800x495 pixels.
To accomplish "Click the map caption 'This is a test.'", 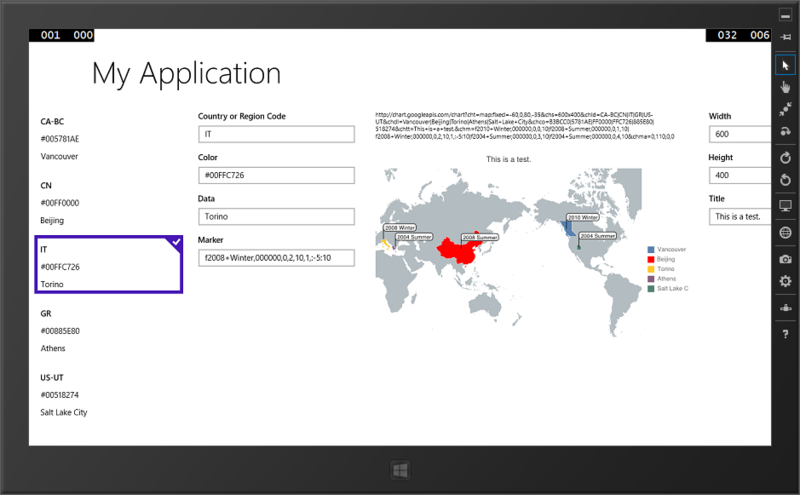I will [x=509, y=159].
